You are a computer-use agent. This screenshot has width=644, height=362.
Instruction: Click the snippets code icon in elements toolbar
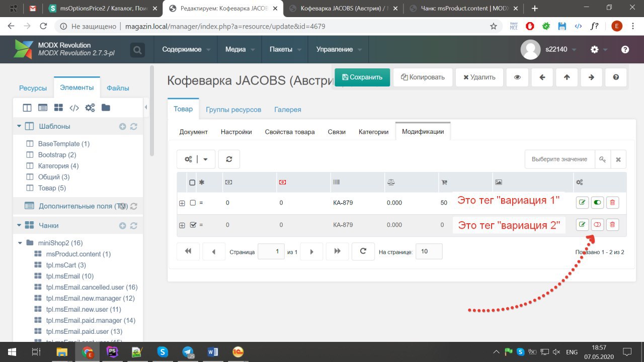pos(74,108)
